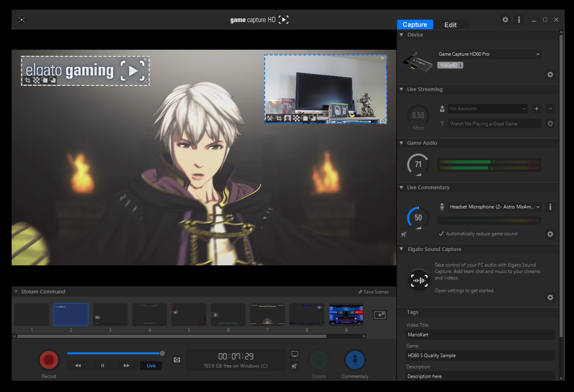Open the Game Capture HD60 Pro dropdown
Viewport: 574px width, 392px height.
point(489,54)
